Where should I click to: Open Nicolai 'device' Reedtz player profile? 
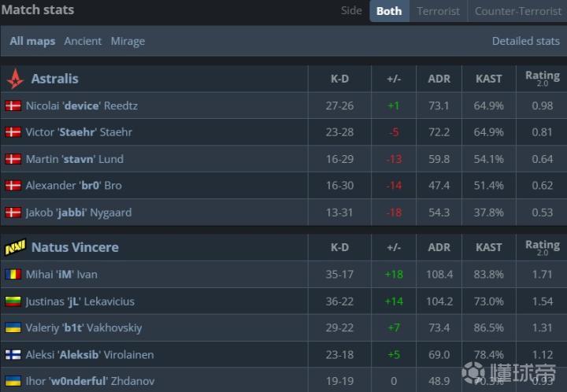(x=82, y=105)
